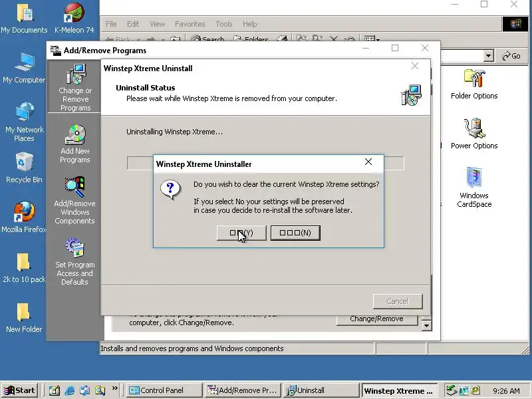Minimize the Add/Remove Programs window
The height and width of the screenshot is (399, 532).
pyautogui.click(x=365, y=48)
